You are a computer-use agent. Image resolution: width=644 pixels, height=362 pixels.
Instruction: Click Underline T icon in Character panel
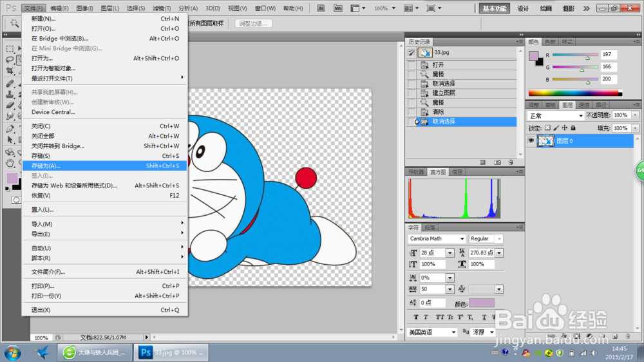[x=484, y=317]
